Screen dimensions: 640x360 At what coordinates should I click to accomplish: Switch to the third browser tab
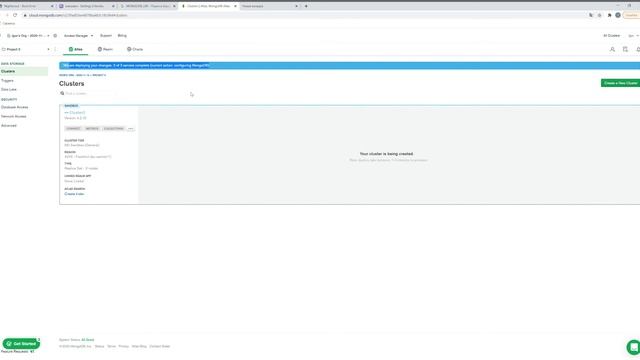click(x=148, y=6)
